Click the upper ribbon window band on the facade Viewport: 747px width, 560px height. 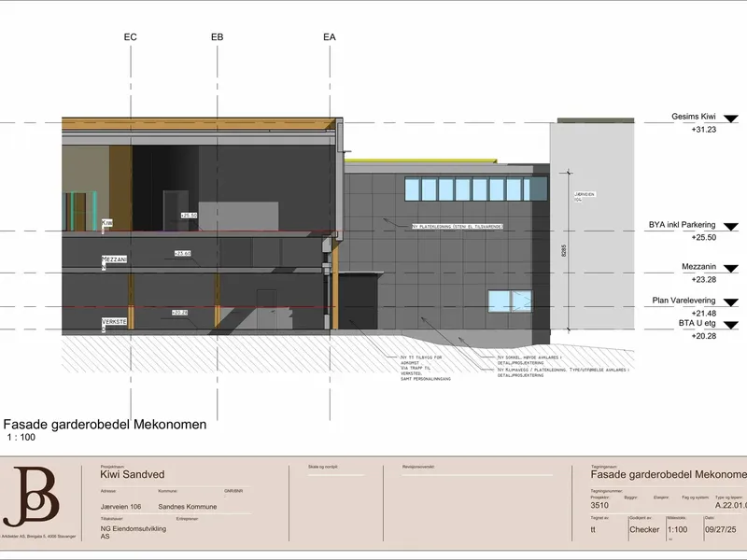coord(476,189)
